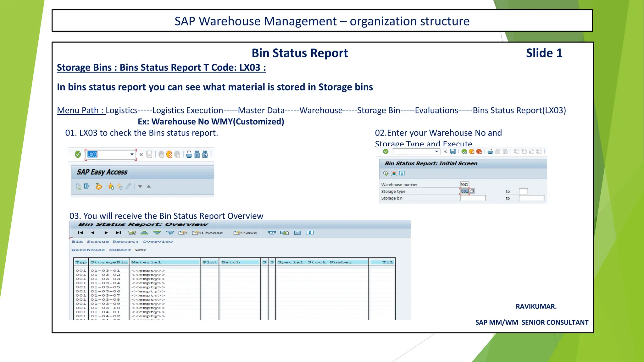Click First Page icon on Initial Screen toolbar
The width and height of the screenshot is (644, 362).
516,151
